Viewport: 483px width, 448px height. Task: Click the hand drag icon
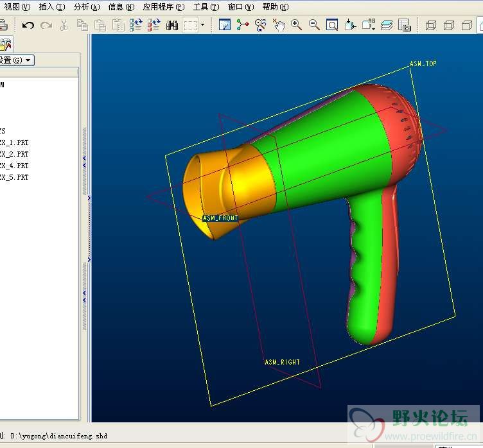tap(279, 25)
